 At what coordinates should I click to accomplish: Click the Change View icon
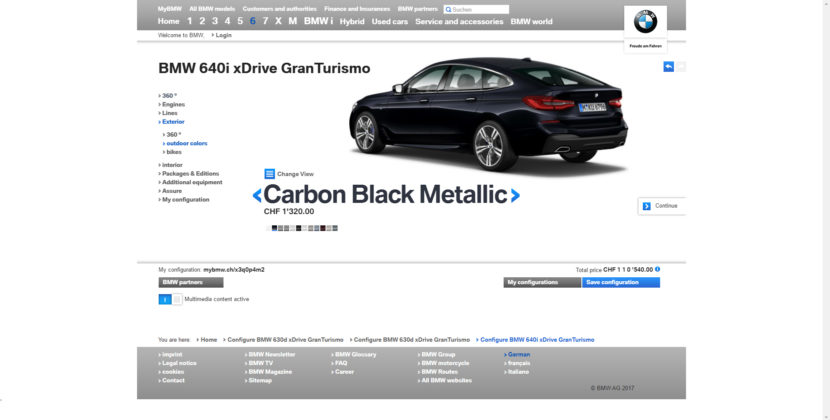tap(269, 174)
